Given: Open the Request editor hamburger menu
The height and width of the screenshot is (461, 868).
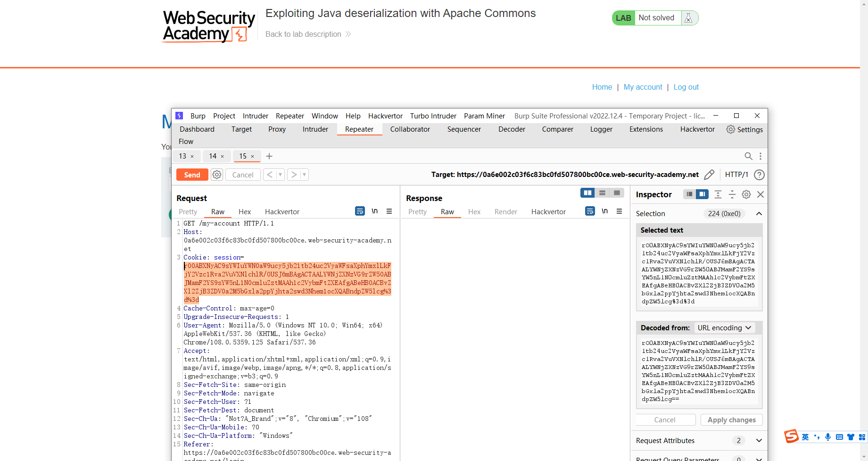Looking at the screenshot, I should (389, 211).
